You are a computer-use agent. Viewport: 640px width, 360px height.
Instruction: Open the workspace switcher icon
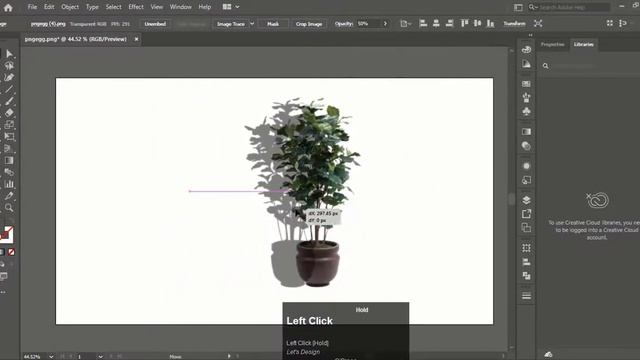click(518, 7)
